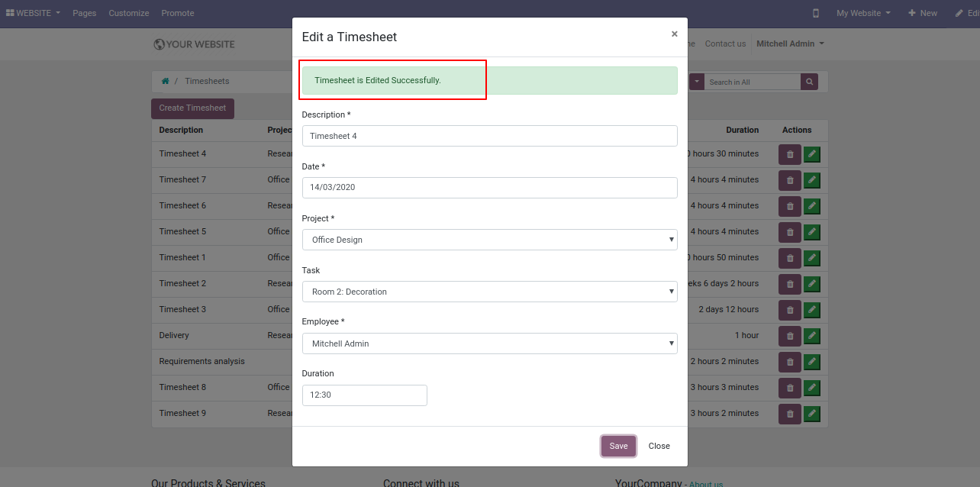980x487 pixels.
Task: Dismiss dialog with the X close icon
Action: pyautogui.click(x=674, y=34)
